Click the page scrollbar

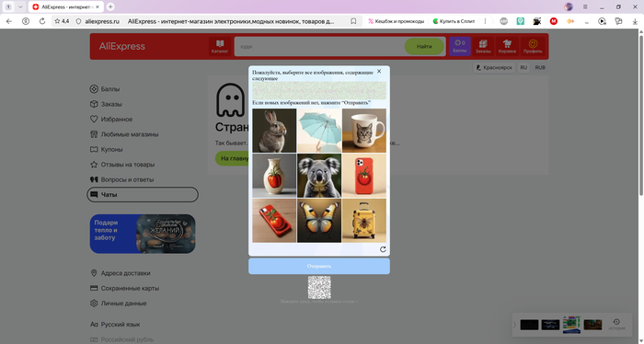pos(640,115)
